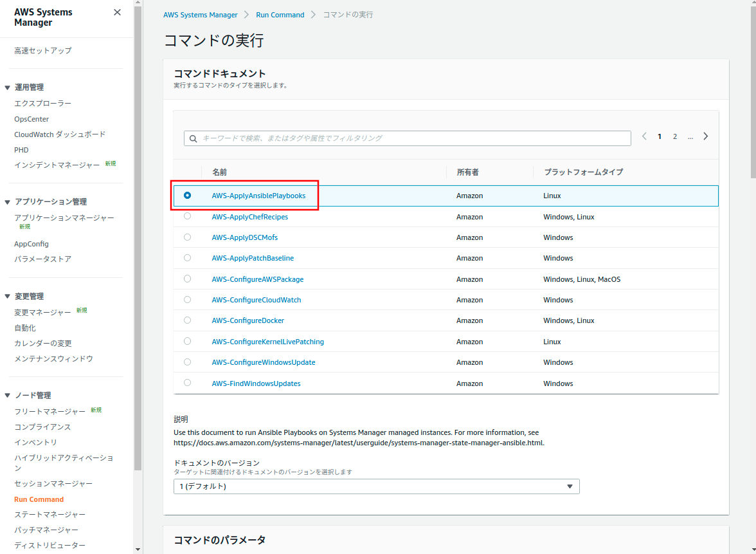Select AWS-FindWindowsUpdates radio button

[x=187, y=382]
